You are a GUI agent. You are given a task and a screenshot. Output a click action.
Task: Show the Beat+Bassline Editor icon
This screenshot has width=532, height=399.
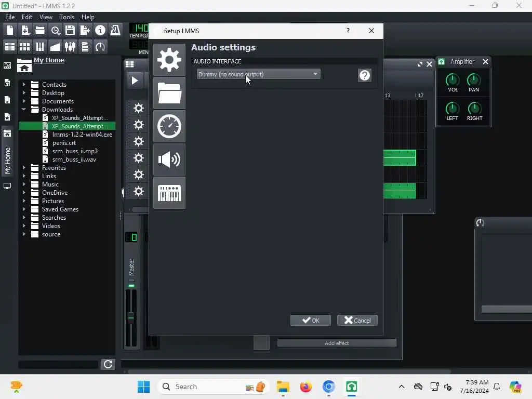point(25,46)
